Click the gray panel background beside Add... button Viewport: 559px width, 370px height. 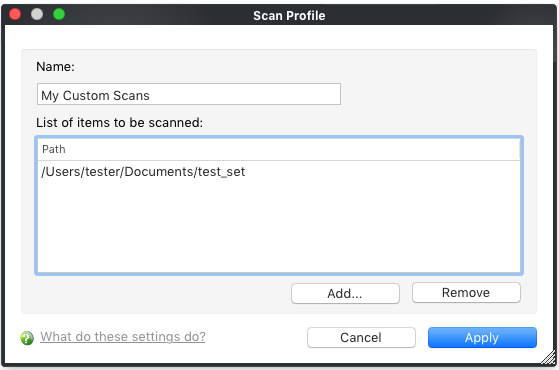157,294
